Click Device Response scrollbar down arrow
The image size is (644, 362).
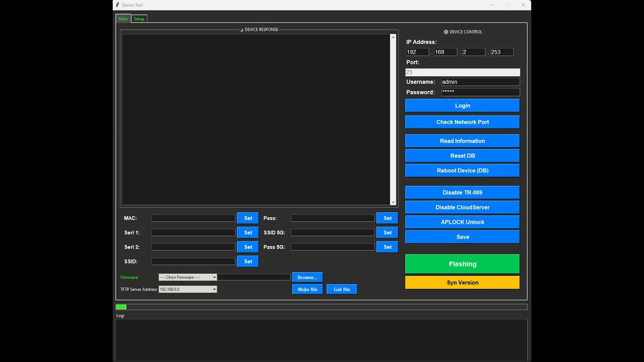[x=393, y=203]
